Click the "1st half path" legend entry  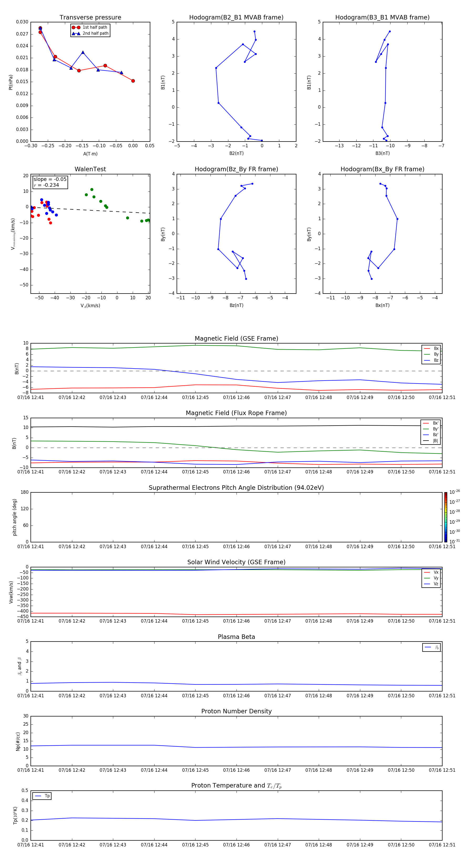click(x=90, y=27)
